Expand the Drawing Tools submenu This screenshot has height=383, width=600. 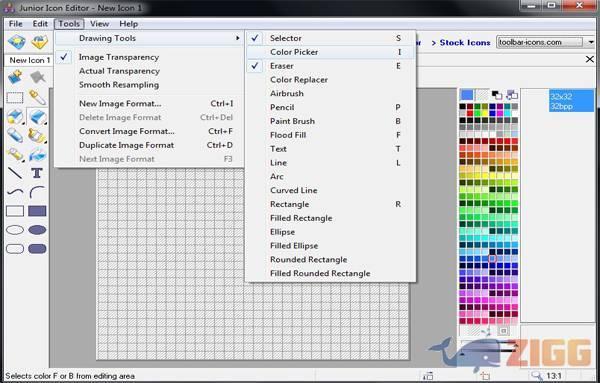click(x=150, y=38)
